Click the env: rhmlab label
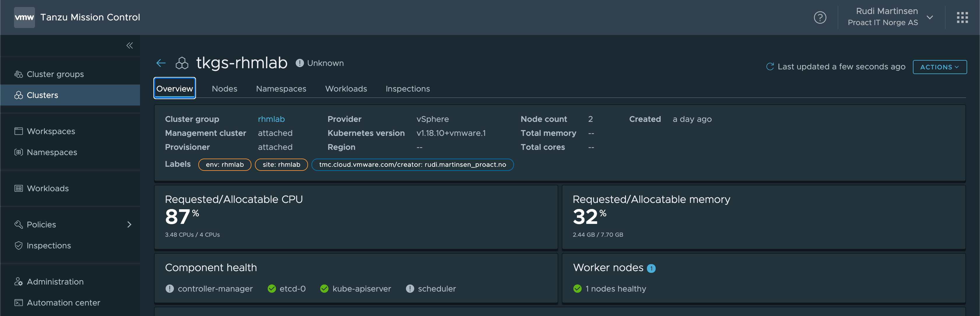This screenshot has height=316, width=980. point(225,165)
